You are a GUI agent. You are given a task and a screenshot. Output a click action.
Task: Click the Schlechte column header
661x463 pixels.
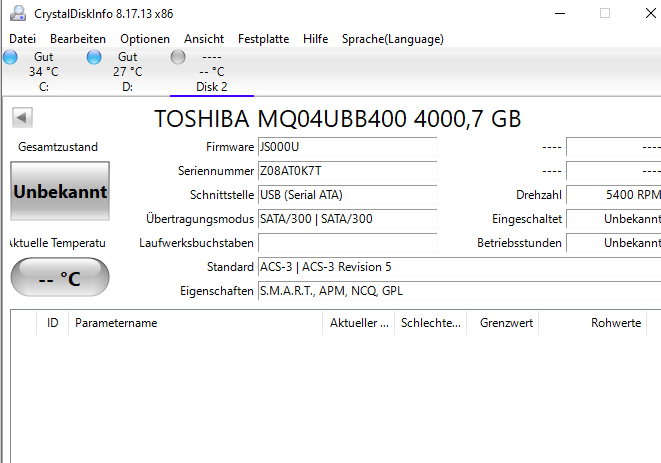[x=430, y=323]
